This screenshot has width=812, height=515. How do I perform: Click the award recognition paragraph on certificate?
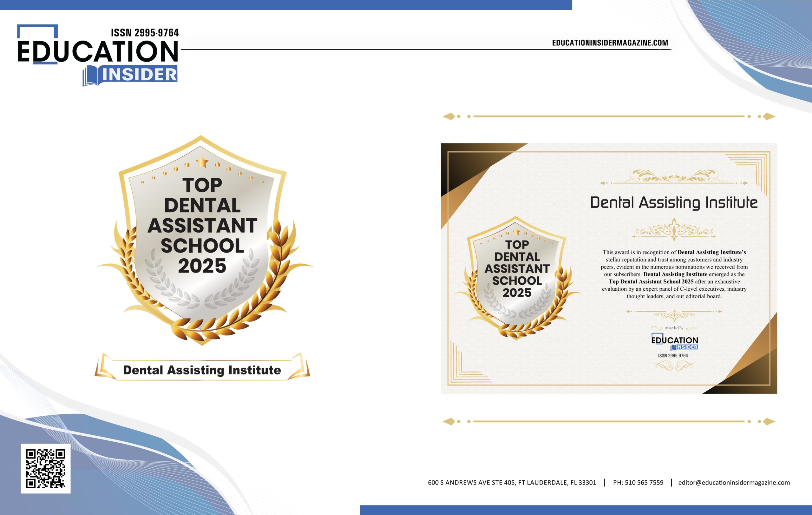click(x=674, y=274)
